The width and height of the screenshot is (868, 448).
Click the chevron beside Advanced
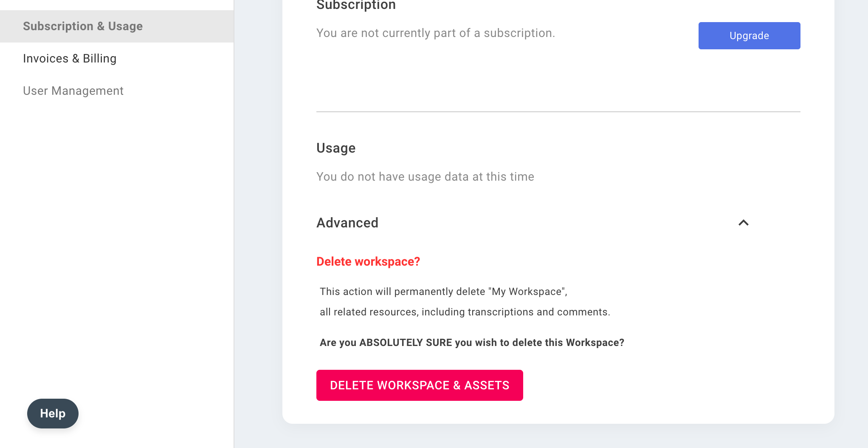coord(743,223)
